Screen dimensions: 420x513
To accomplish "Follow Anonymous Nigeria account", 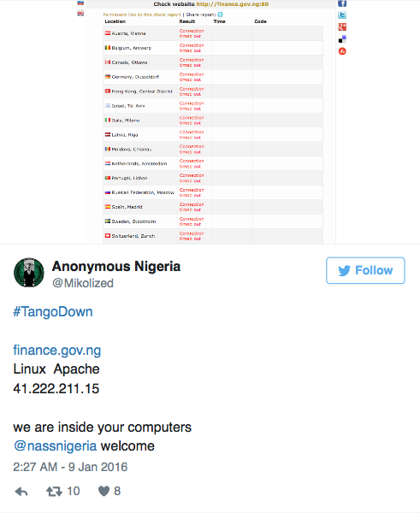I will tap(365, 270).
